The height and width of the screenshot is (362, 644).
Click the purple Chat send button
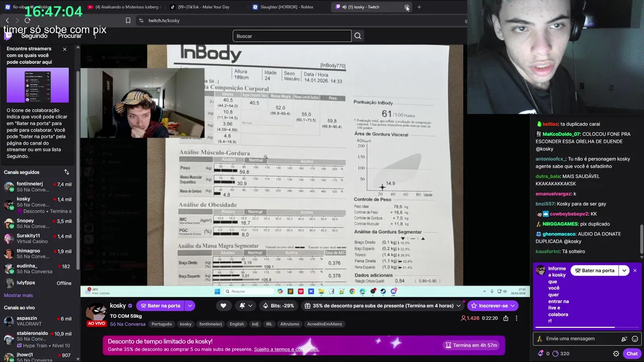point(632,353)
